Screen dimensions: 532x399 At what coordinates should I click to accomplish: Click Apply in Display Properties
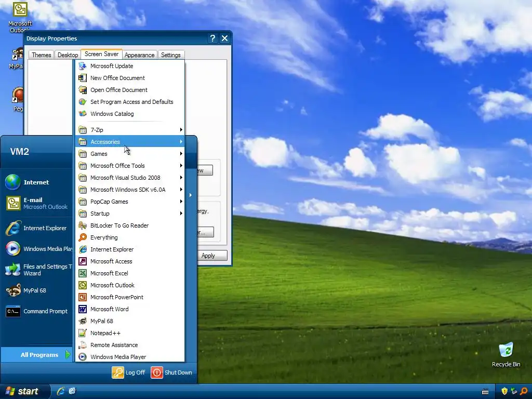[x=212, y=256]
